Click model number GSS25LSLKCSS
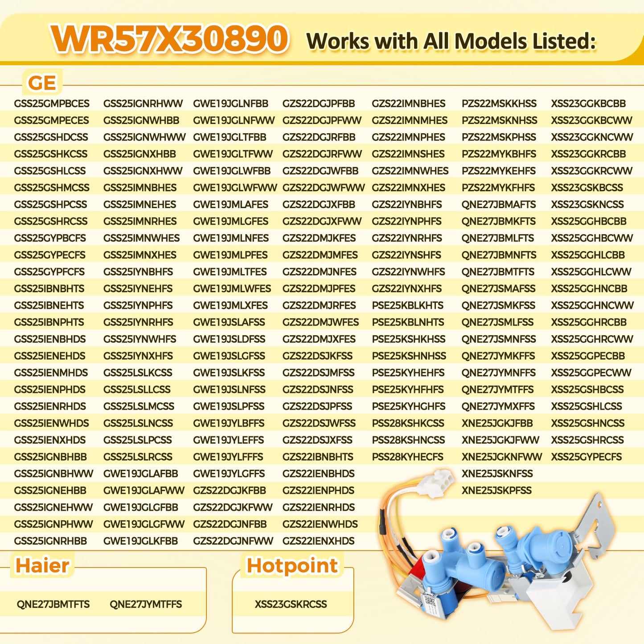Image resolution: width=644 pixels, height=644 pixels. (138, 372)
